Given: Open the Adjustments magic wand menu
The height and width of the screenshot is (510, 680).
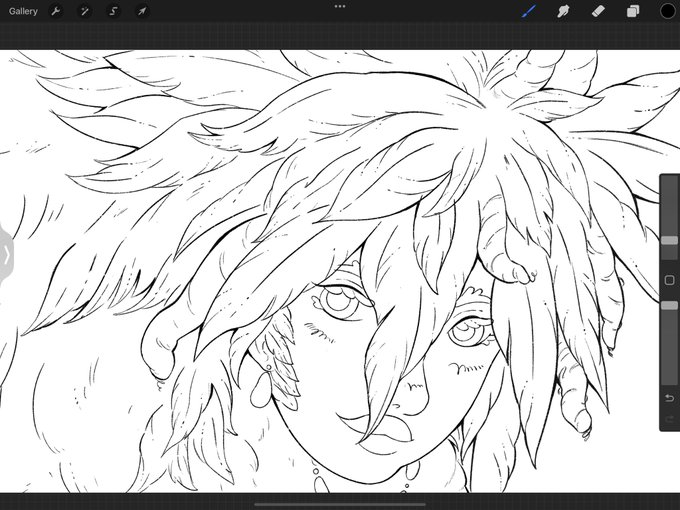Looking at the screenshot, I should [x=84, y=11].
